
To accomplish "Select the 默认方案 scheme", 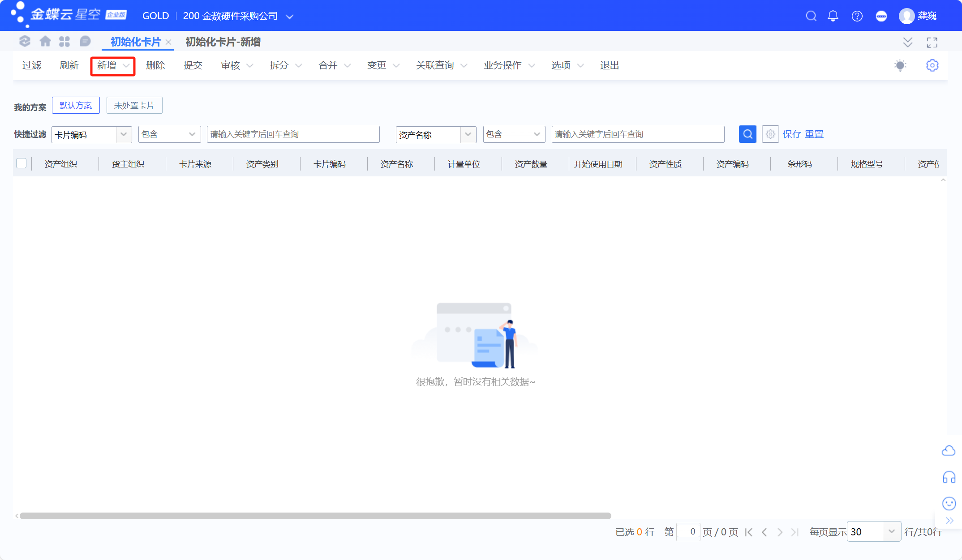I will tap(76, 105).
